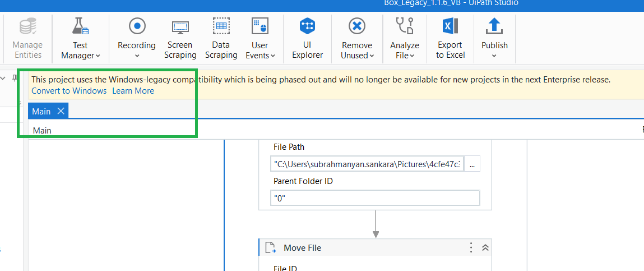
Task: Edit the File Path input field
Action: click(x=367, y=164)
